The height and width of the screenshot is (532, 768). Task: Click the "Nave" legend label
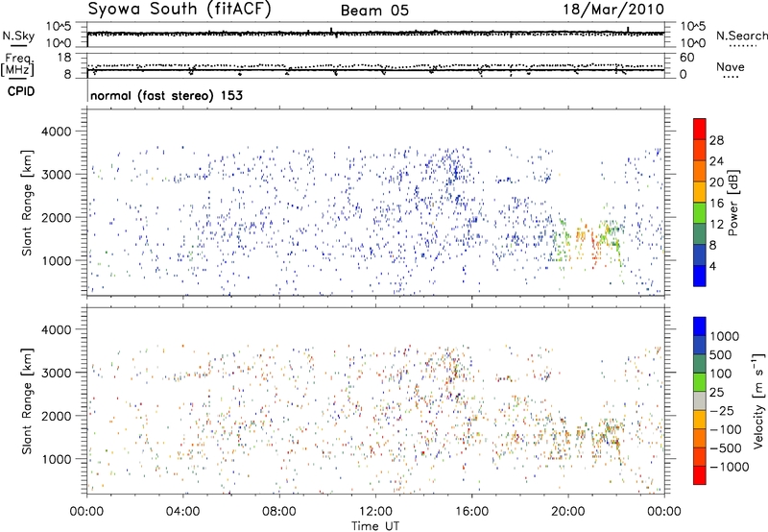[731, 67]
